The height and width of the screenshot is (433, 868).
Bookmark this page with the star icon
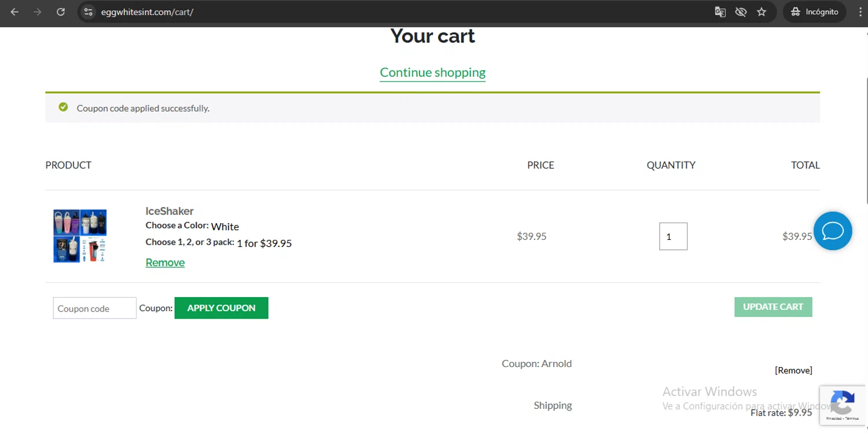tap(762, 12)
